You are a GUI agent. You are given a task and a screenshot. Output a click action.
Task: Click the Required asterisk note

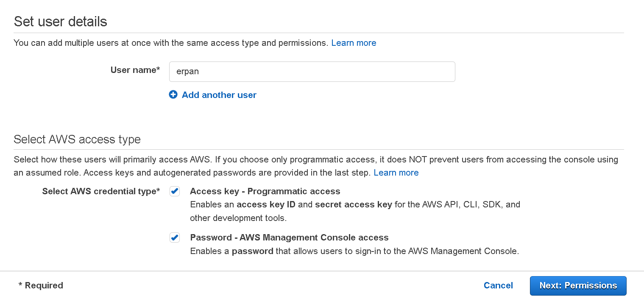(x=41, y=285)
